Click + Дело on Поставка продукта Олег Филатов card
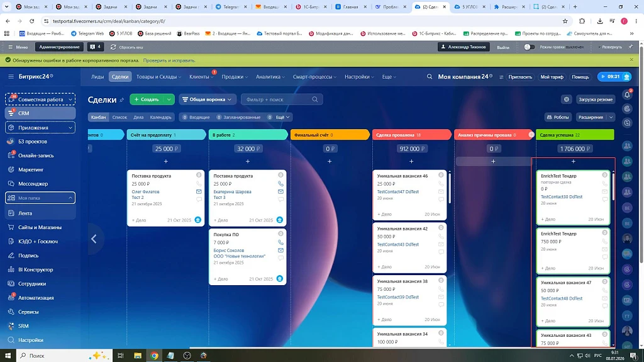This screenshot has height=362, width=644. coord(139,220)
